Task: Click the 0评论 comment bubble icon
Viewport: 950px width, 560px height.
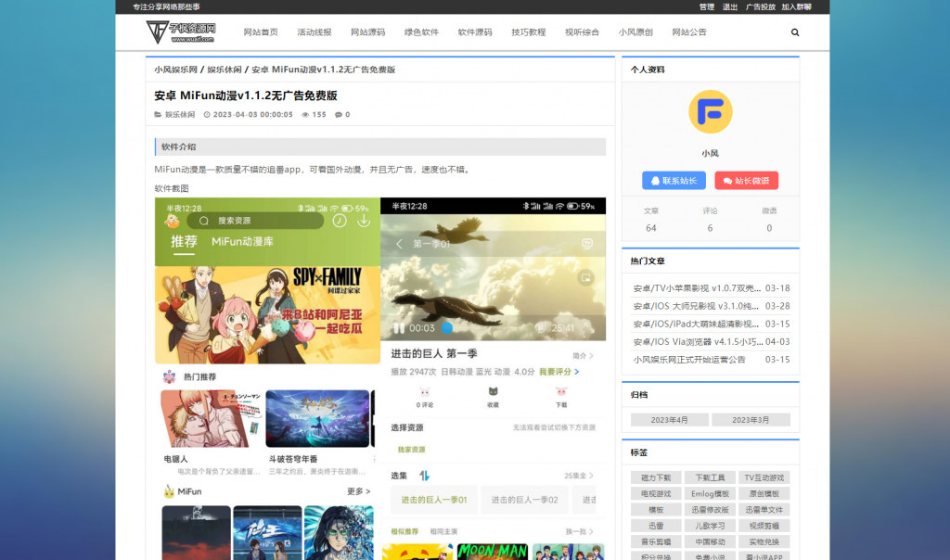Action: (x=424, y=391)
